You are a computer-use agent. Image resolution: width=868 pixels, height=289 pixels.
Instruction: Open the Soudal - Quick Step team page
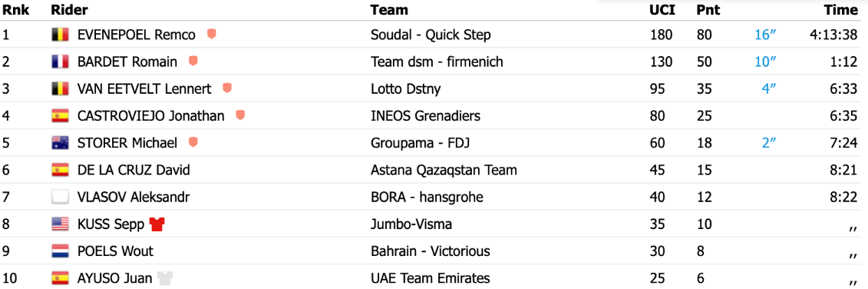coord(431,35)
